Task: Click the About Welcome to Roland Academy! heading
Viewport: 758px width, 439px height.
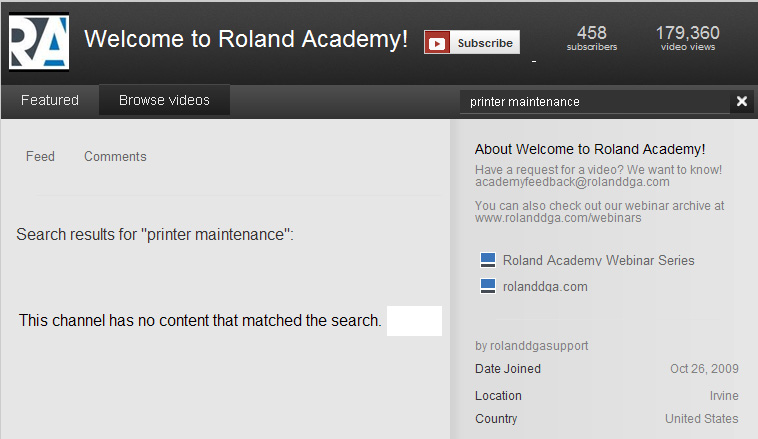Action: pos(590,149)
